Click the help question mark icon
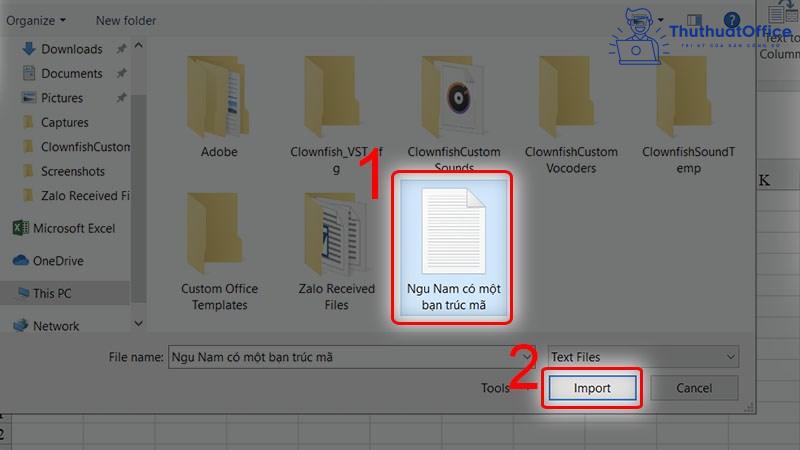 point(732,20)
